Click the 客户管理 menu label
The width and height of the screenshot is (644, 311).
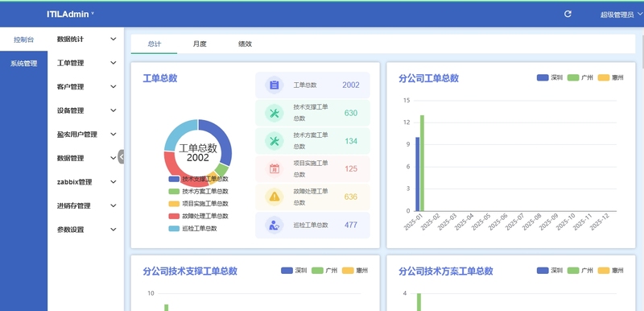pos(70,87)
